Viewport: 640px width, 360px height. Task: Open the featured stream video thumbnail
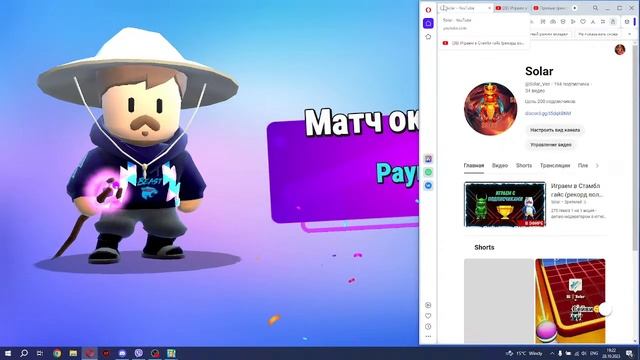coord(505,204)
